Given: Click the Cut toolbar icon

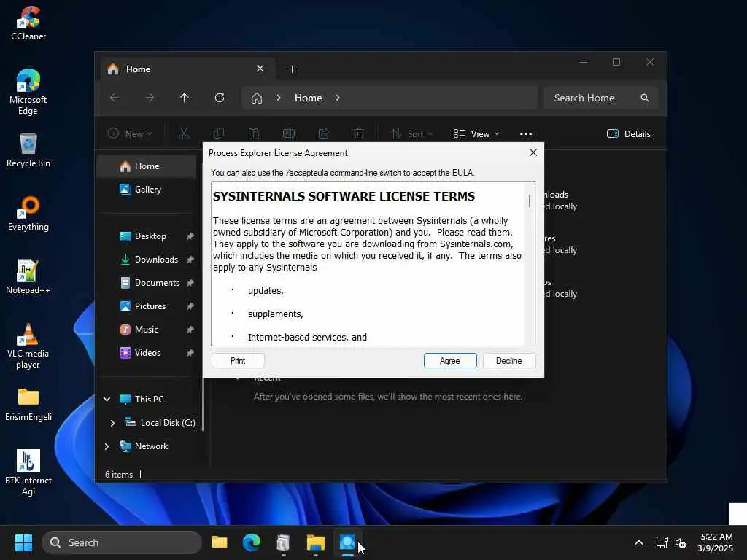Looking at the screenshot, I should click(x=183, y=134).
